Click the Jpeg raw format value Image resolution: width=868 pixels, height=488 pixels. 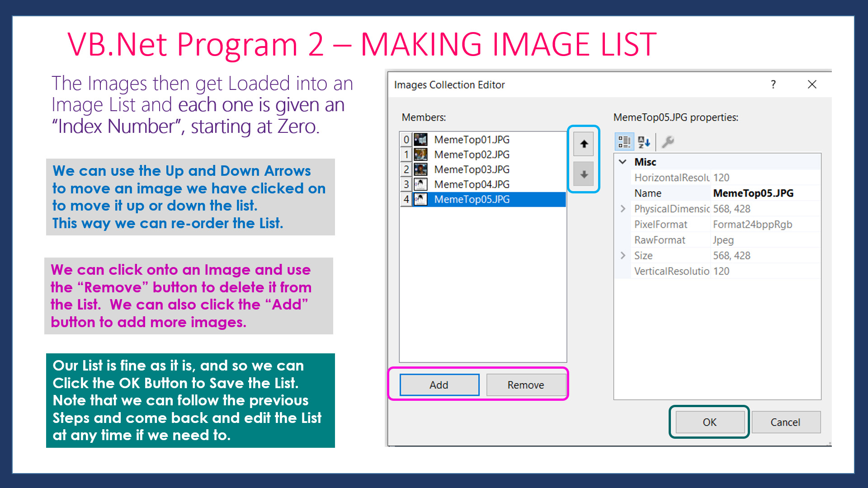point(723,240)
